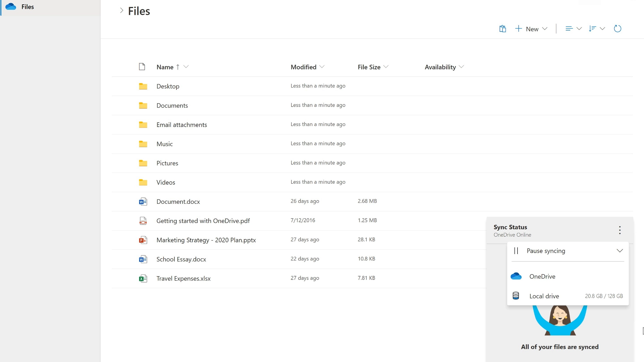Expand the Modified column filter chevron
The height and width of the screenshot is (362, 644).
(322, 67)
